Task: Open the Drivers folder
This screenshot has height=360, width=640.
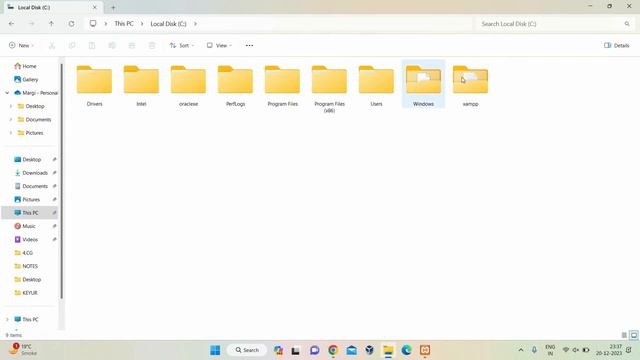Action: coord(94,86)
